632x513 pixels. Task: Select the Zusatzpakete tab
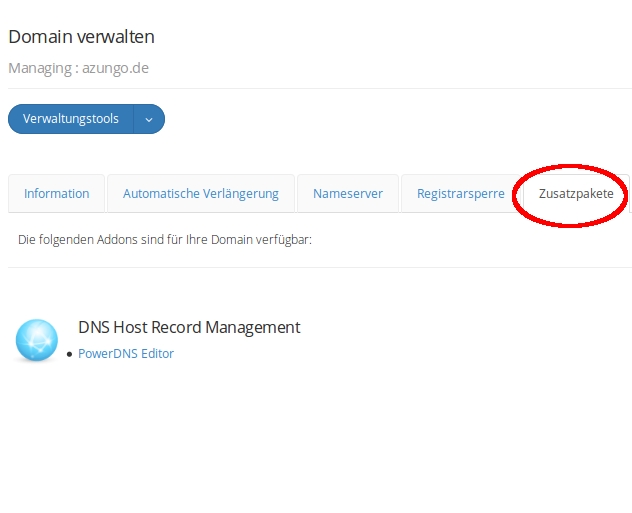[x=576, y=193]
